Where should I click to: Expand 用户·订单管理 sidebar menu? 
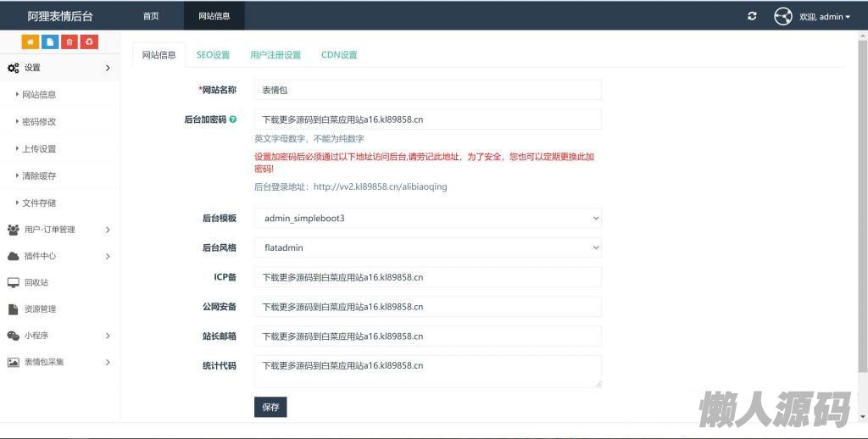(58, 230)
